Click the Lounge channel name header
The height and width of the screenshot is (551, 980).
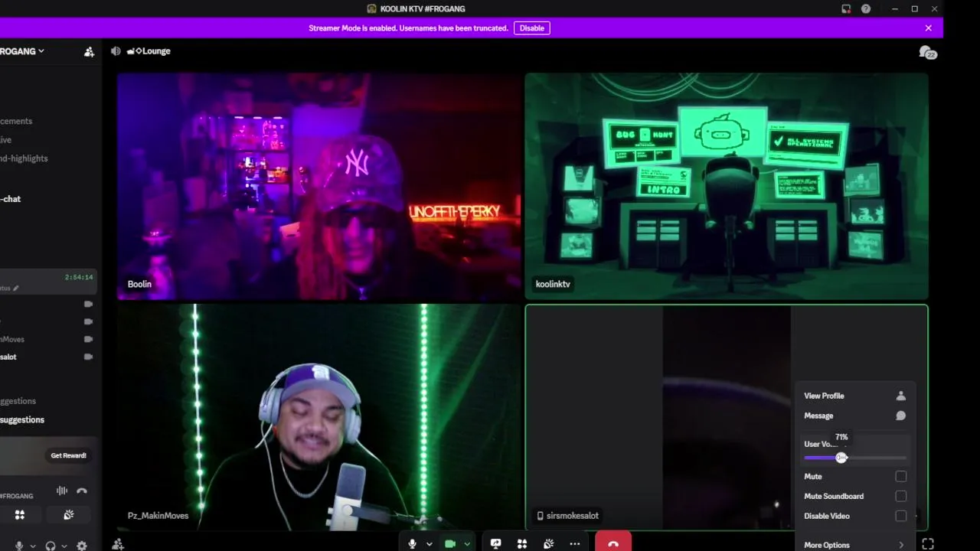149,51
